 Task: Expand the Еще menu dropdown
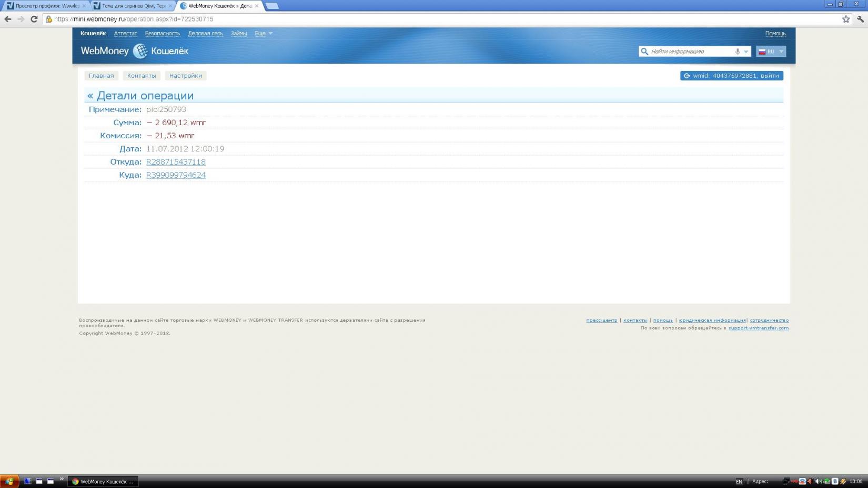click(264, 33)
